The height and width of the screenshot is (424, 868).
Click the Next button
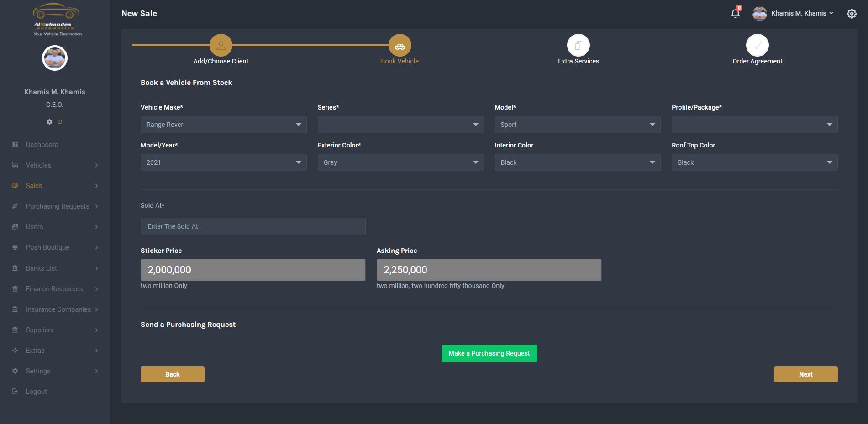pos(806,374)
